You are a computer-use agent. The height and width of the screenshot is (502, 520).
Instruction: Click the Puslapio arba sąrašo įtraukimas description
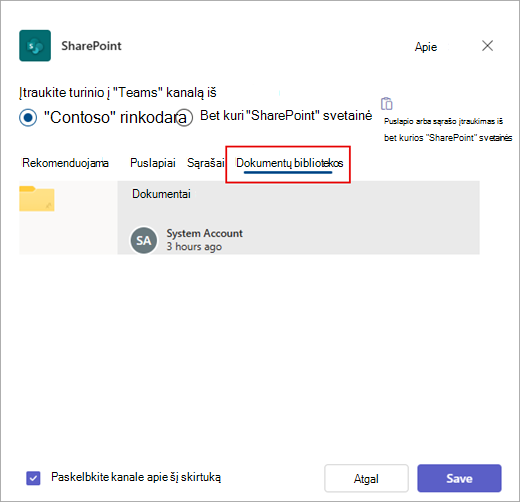pos(448,129)
